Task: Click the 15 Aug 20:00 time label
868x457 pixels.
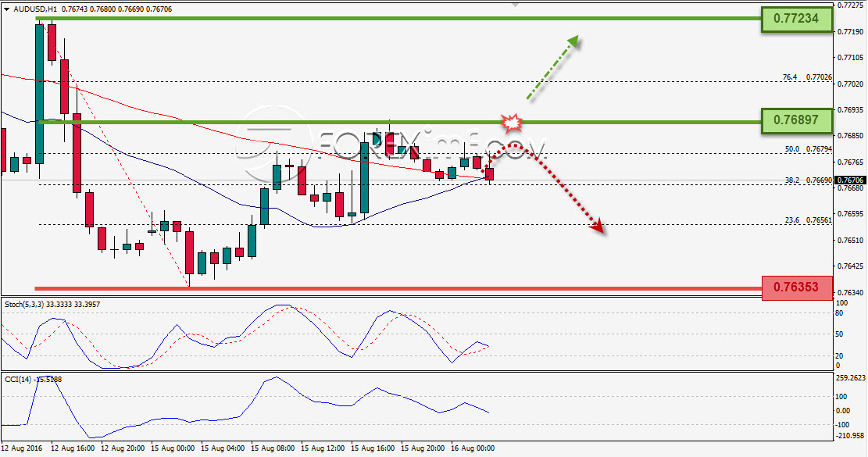Action: 423,448
